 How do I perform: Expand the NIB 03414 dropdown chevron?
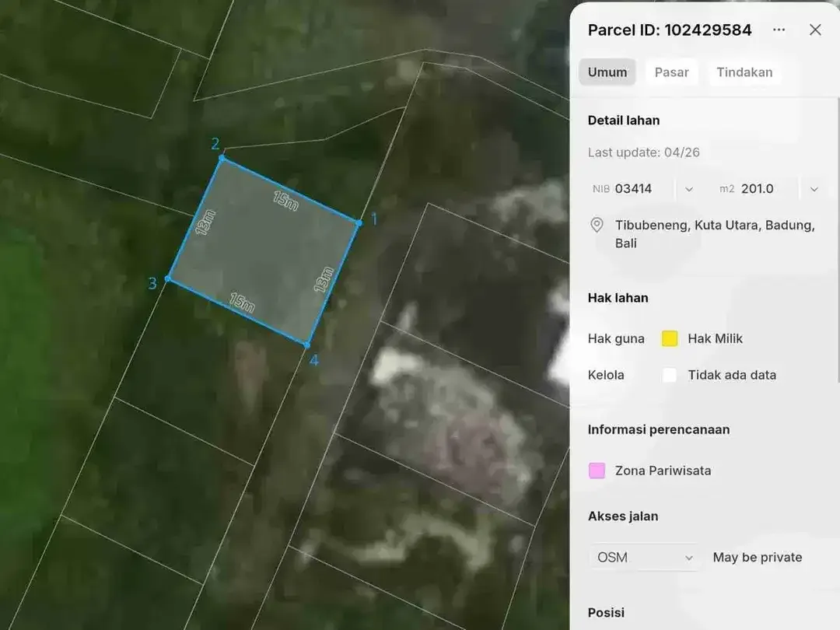coord(689,189)
